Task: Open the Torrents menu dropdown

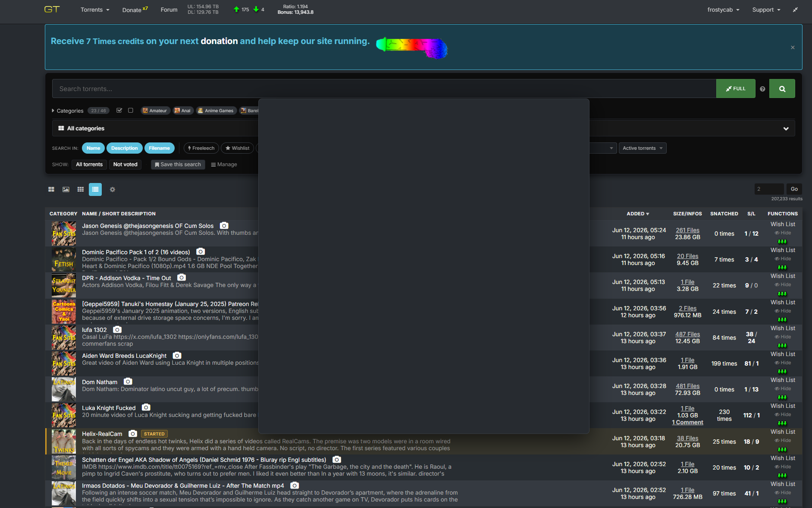Action: tap(95, 9)
